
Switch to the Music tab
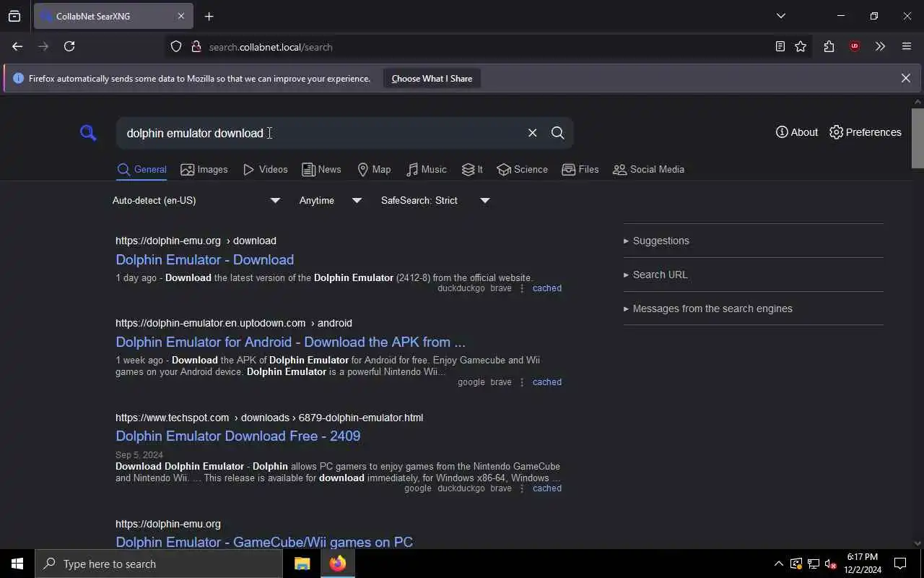click(x=427, y=170)
